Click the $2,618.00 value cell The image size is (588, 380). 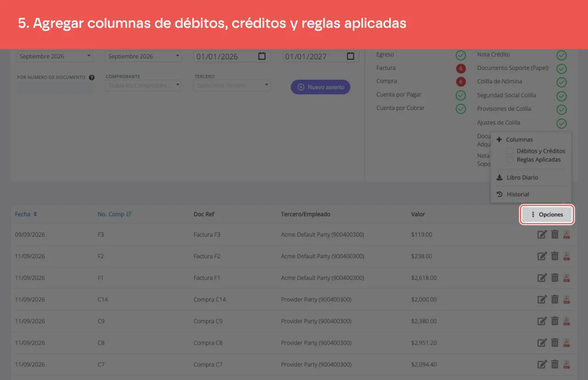tap(424, 278)
